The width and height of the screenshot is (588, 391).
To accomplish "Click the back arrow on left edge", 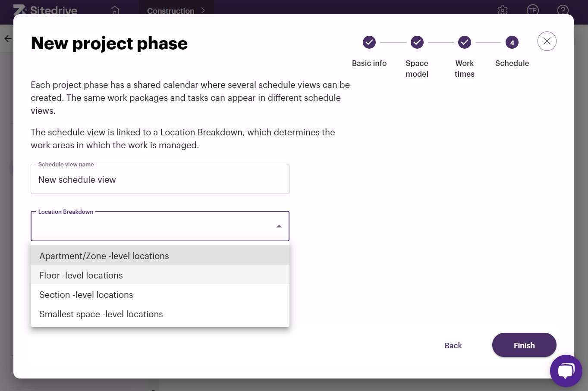I will (x=8, y=39).
